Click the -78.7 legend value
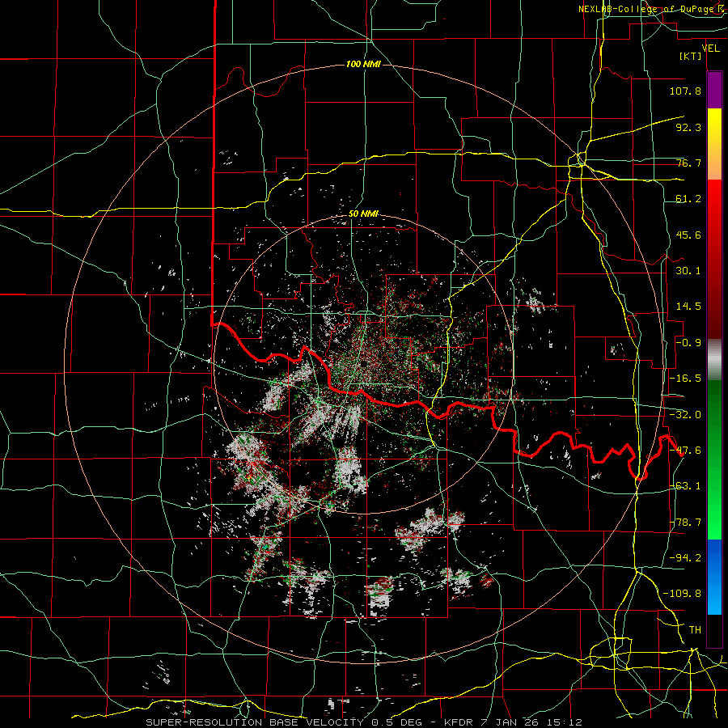Viewport: 728px width, 728px height. point(685,523)
